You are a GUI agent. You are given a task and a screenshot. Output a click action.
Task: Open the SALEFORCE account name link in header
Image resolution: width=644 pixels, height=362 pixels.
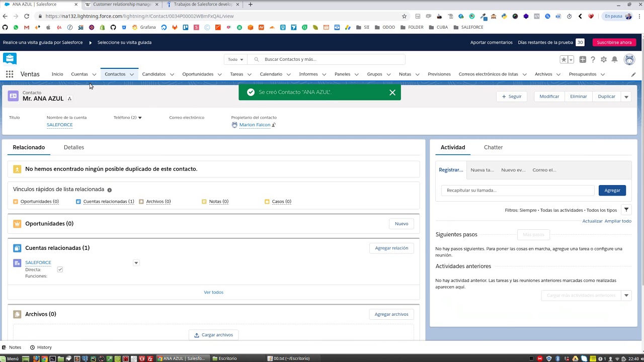coord(60,125)
